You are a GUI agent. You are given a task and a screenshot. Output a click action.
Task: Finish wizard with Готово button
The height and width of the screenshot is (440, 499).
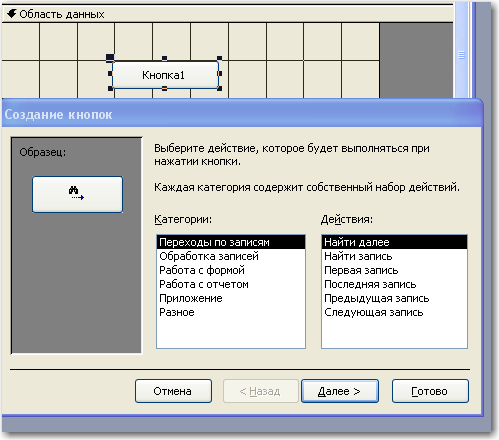tap(430, 391)
